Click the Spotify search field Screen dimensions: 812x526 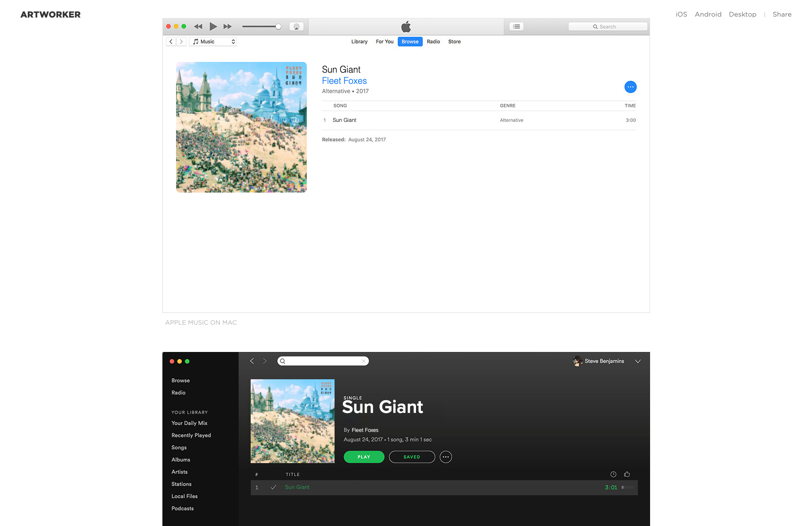coord(323,361)
